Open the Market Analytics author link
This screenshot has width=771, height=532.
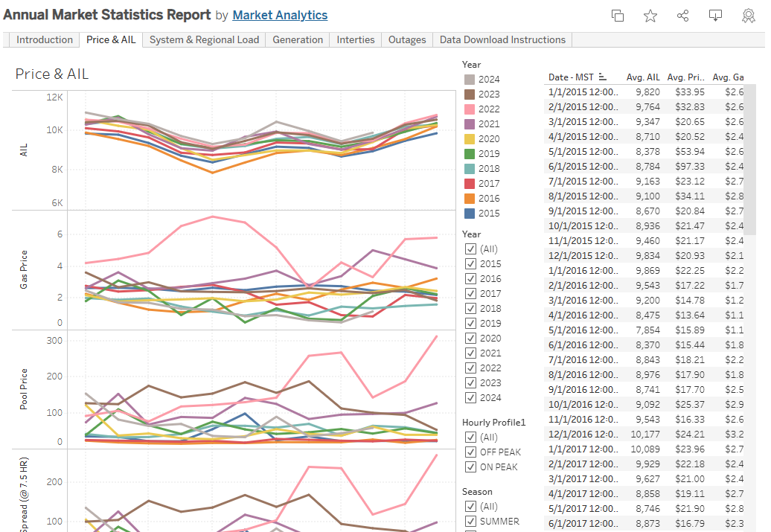click(280, 16)
